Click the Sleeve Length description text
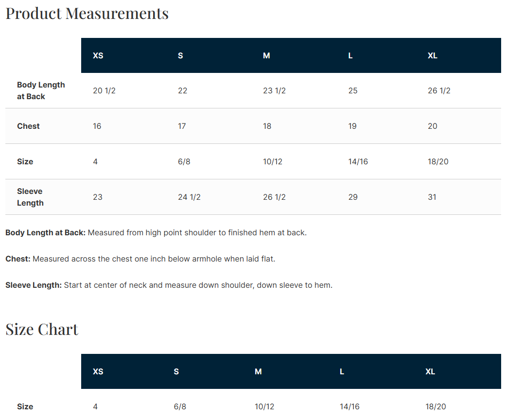 169,285
